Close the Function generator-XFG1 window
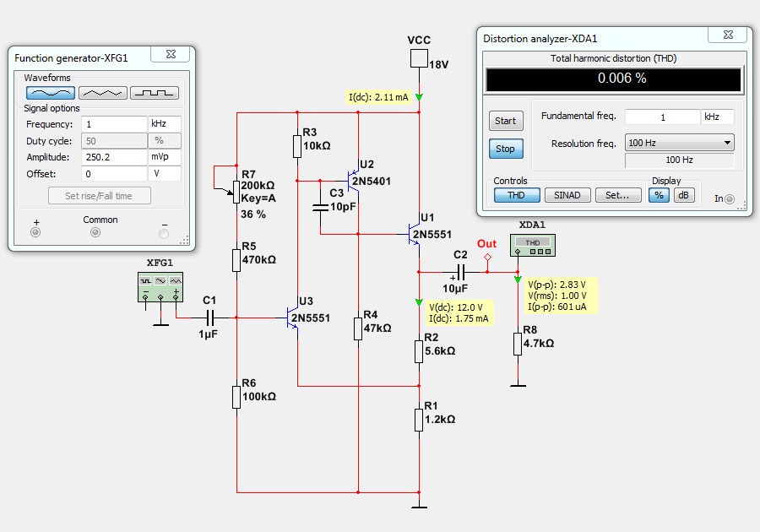Screen dimensions: 760x532 point(170,54)
